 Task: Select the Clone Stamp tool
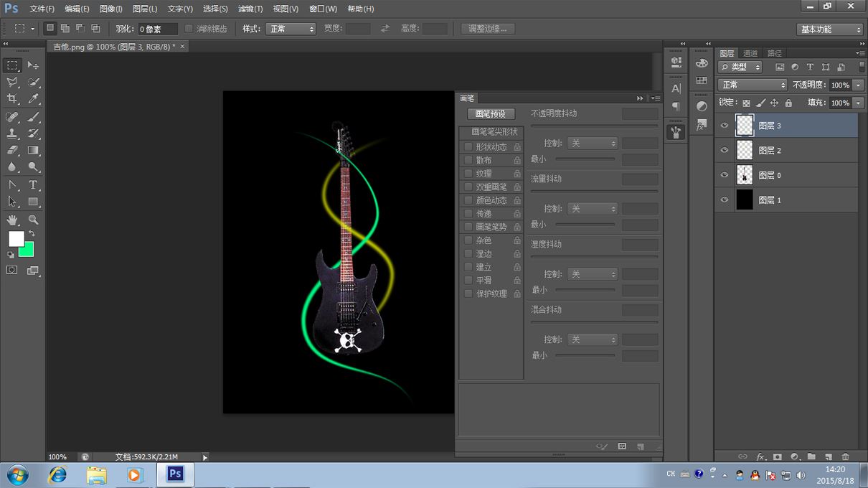12,133
